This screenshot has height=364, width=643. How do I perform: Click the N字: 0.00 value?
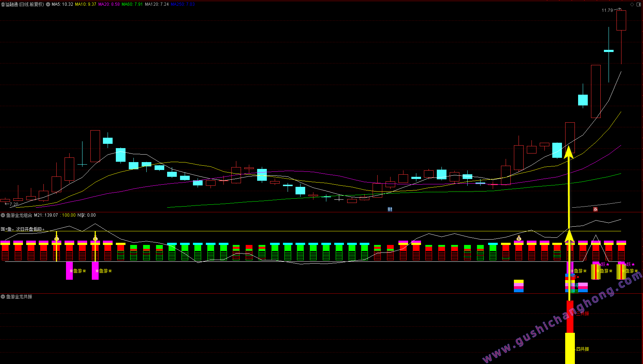click(x=86, y=215)
